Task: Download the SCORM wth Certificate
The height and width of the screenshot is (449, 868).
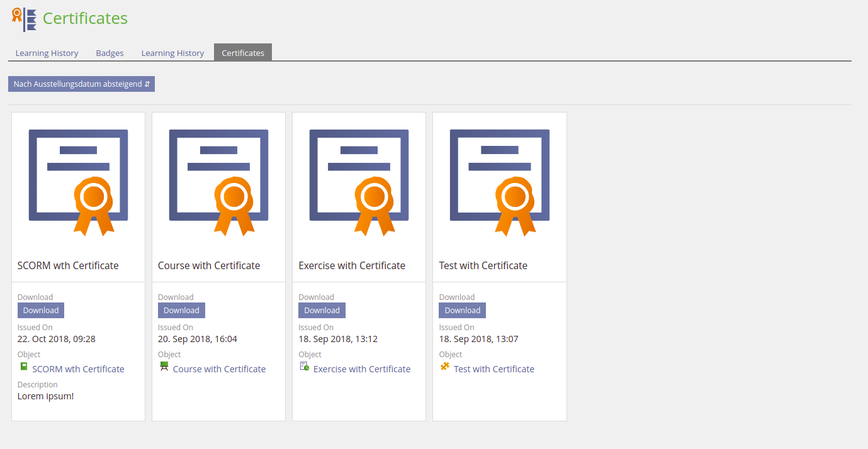Action: [x=41, y=311]
